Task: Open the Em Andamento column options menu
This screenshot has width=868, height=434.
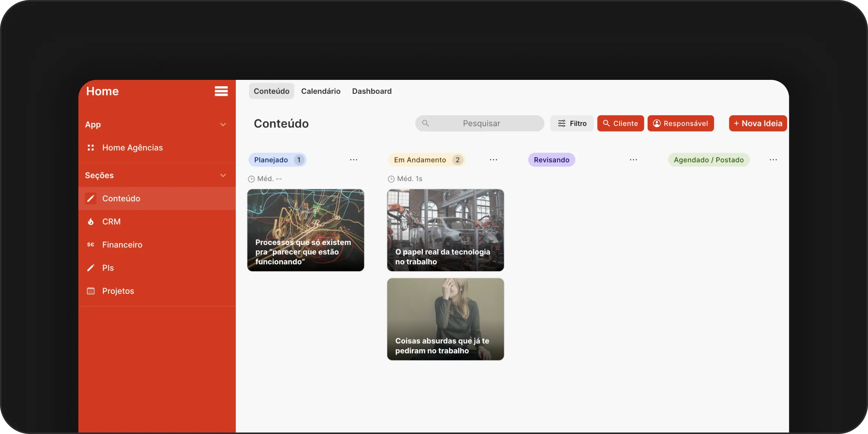Action: (x=493, y=160)
